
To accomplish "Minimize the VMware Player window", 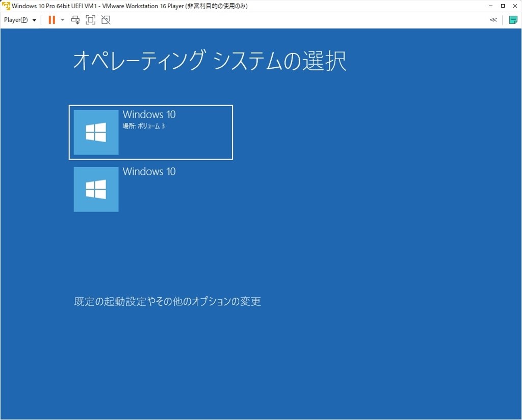I will coord(490,6).
